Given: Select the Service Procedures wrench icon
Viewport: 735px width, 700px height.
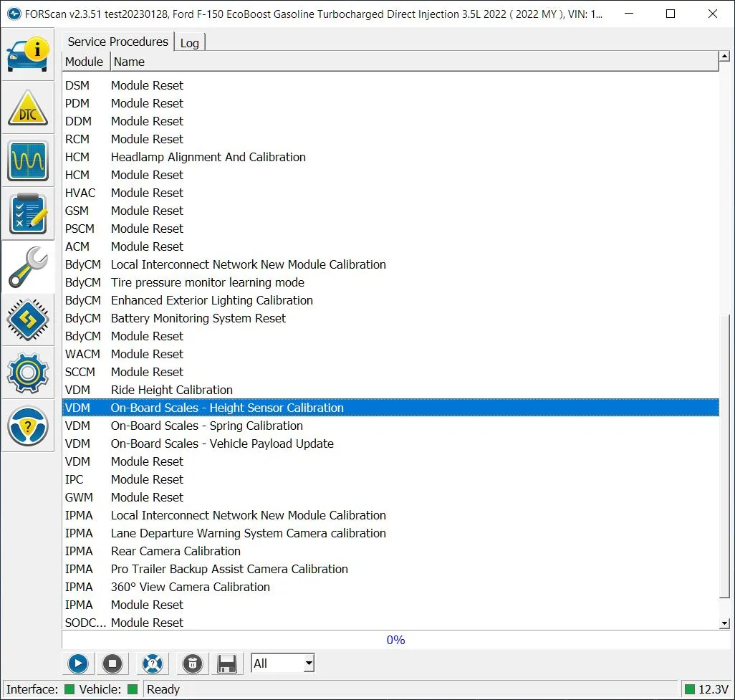Looking at the screenshot, I should pyautogui.click(x=28, y=266).
